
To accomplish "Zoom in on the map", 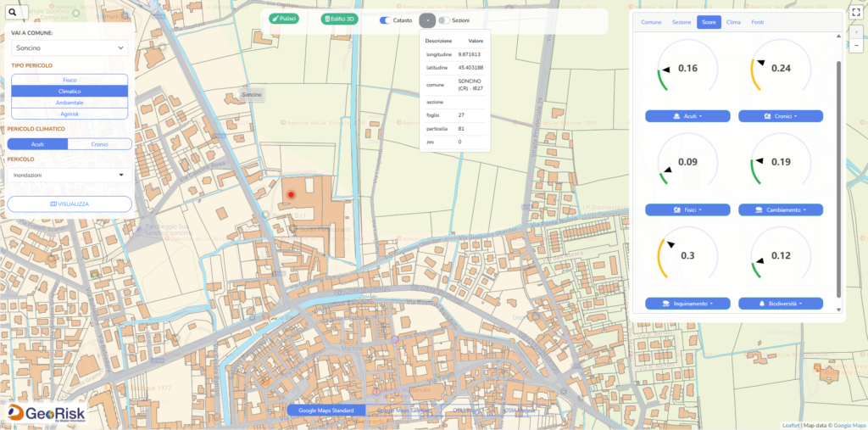I will (x=855, y=32).
